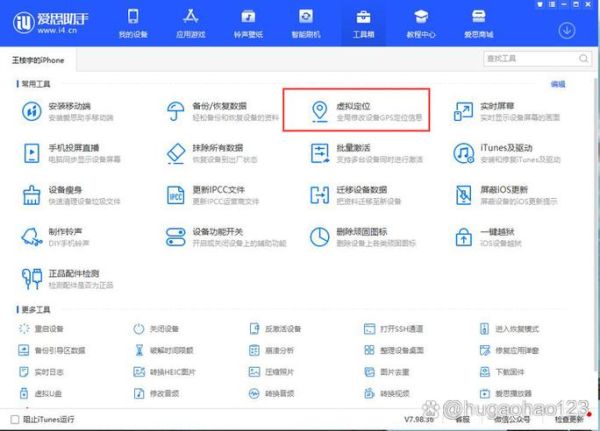Image resolution: width=600 pixels, height=431 pixels.
Task: Open the 转换音频 convert audio tool
Action: [x=271, y=393]
